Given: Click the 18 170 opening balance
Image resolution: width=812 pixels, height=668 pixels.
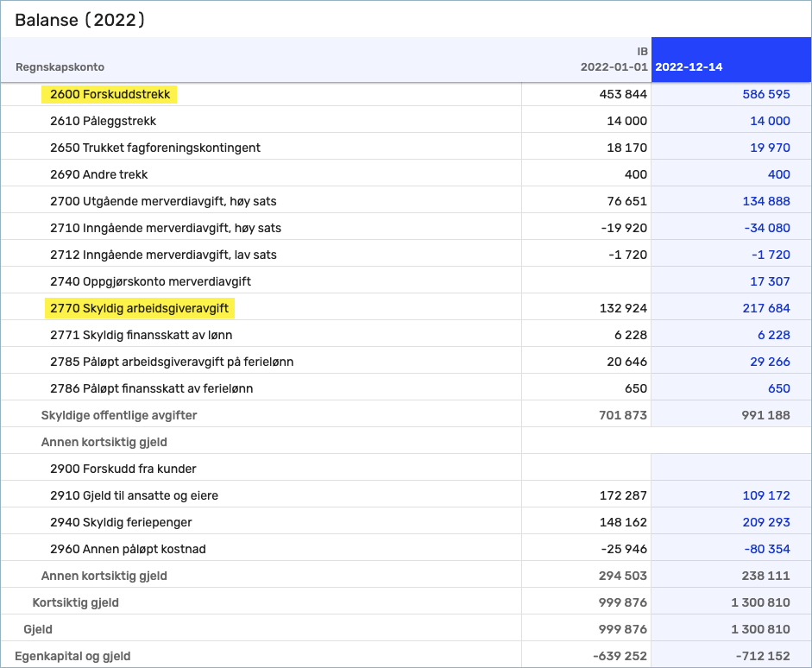Looking at the screenshot, I should click(x=626, y=148).
